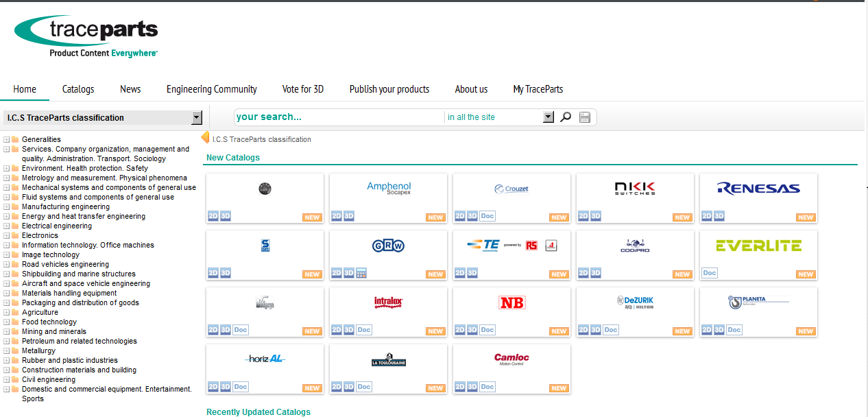
Task: Click the NEW badge on Renesas card
Action: (x=806, y=217)
